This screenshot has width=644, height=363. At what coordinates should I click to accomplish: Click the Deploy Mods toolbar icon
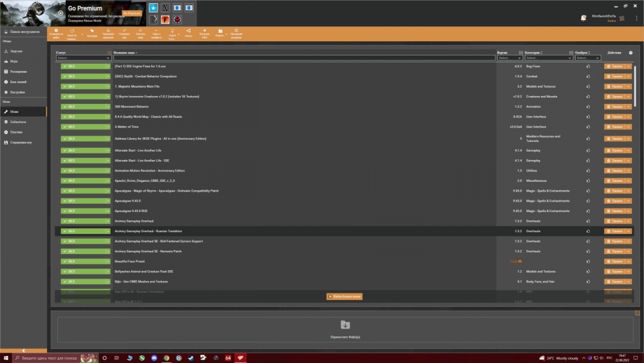(124, 34)
